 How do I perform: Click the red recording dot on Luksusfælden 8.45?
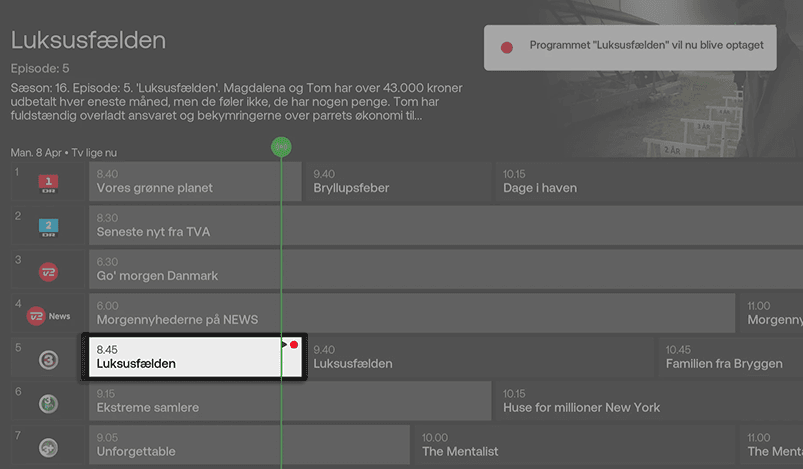[294, 345]
